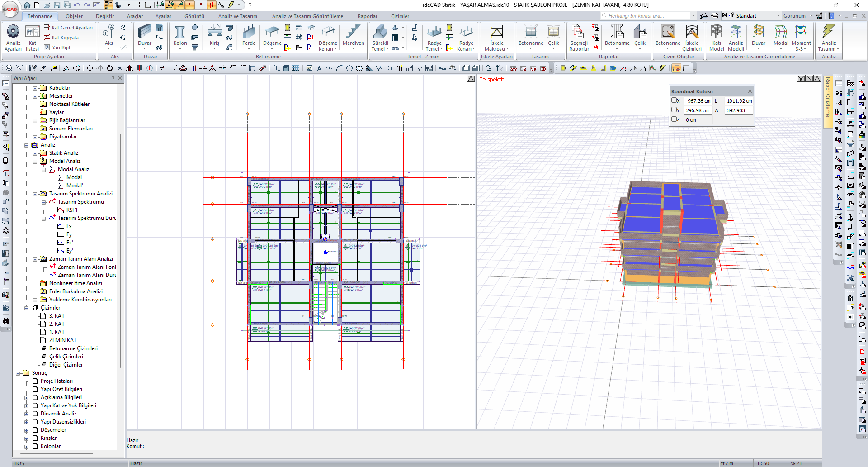The image size is (868, 467).
Task: Select Proje Hataları in the tree
Action: 57,381
